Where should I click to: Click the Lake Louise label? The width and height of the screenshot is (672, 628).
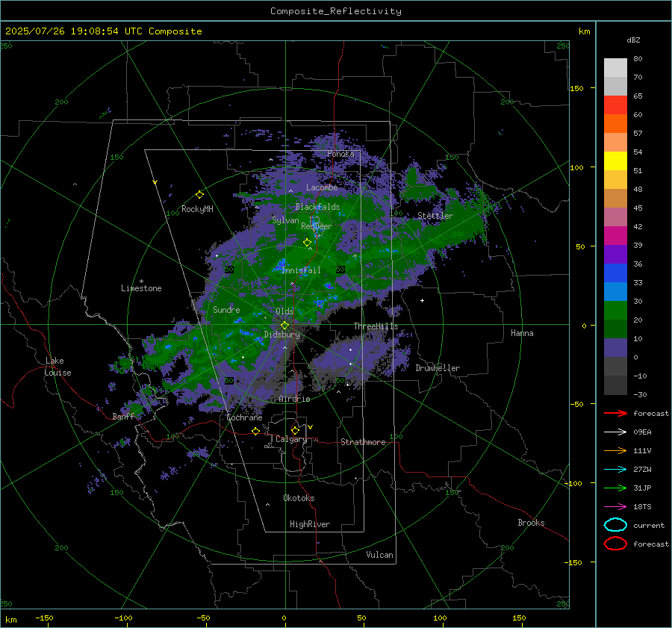point(57,367)
